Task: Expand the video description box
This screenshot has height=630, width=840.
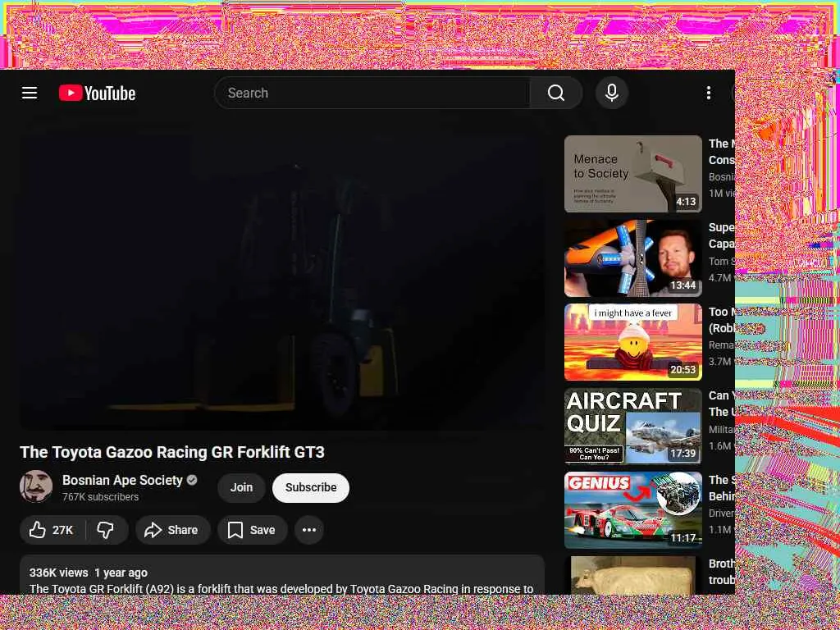Action: pos(282,575)
